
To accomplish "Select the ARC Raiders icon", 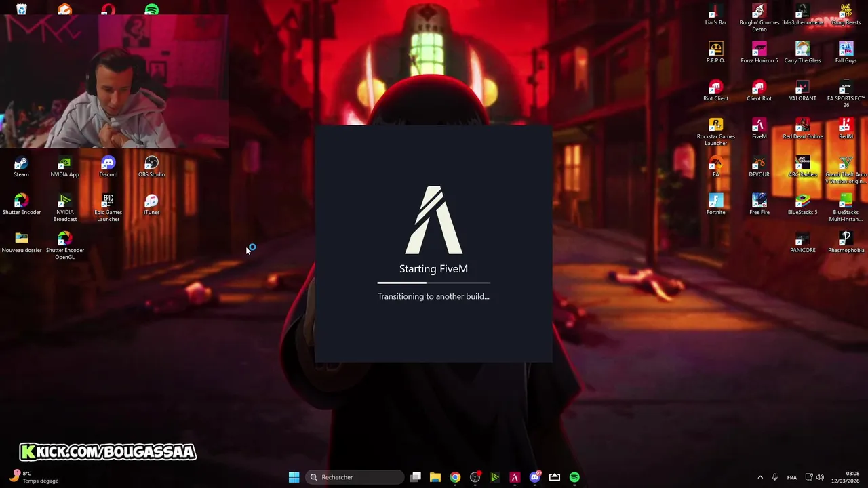I will [x=802, y=167].
